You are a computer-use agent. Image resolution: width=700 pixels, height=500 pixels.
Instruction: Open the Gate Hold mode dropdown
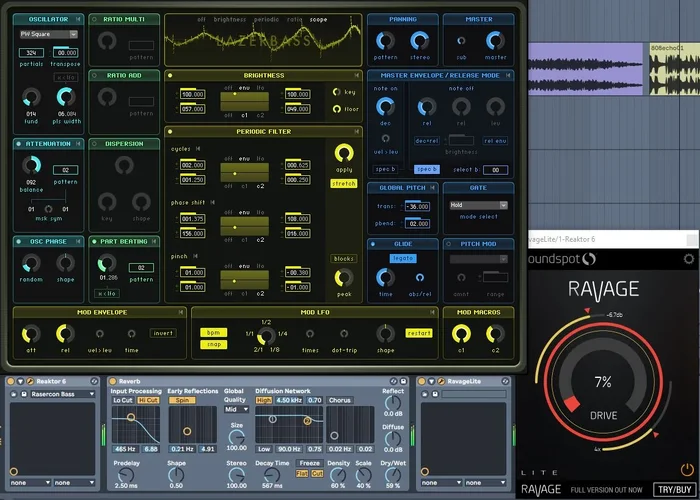tap(477, 205)
